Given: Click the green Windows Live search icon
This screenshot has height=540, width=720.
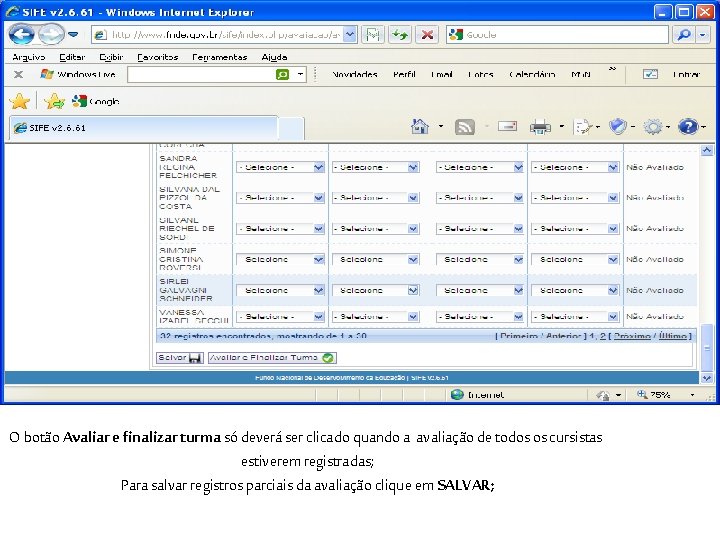Looking at the screenshot, I should tap(282, 74).
